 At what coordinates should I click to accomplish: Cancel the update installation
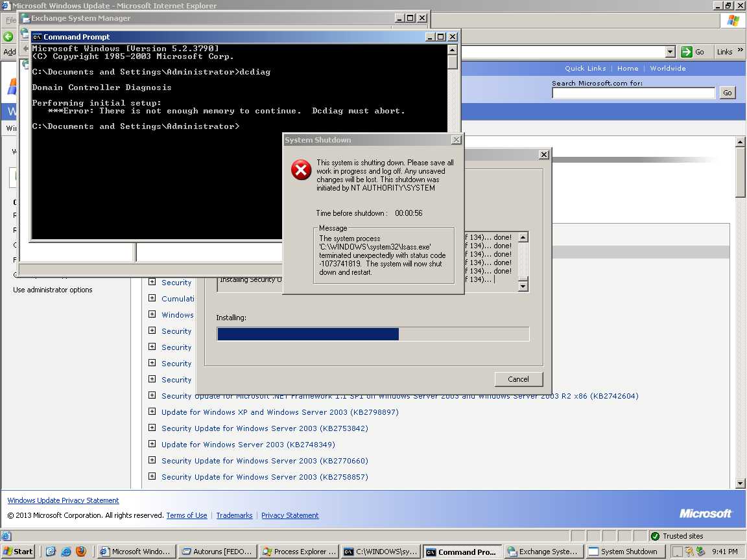click(518, 379)
